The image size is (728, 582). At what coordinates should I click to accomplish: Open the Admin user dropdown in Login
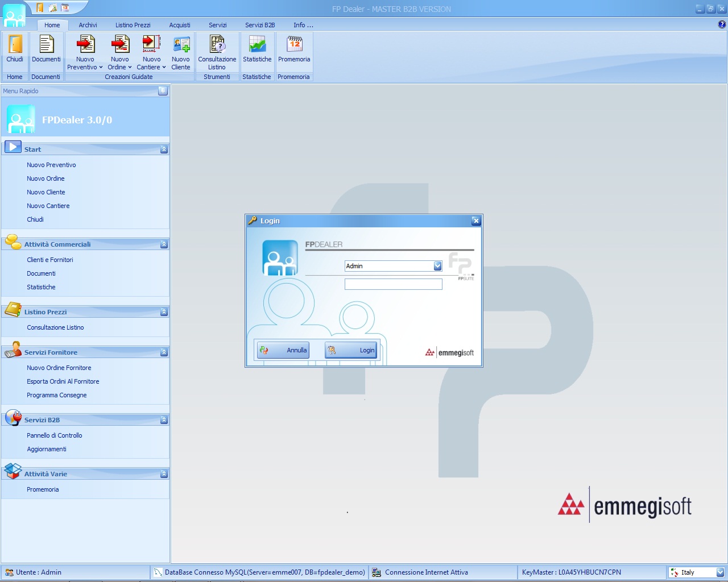(437, 266)
